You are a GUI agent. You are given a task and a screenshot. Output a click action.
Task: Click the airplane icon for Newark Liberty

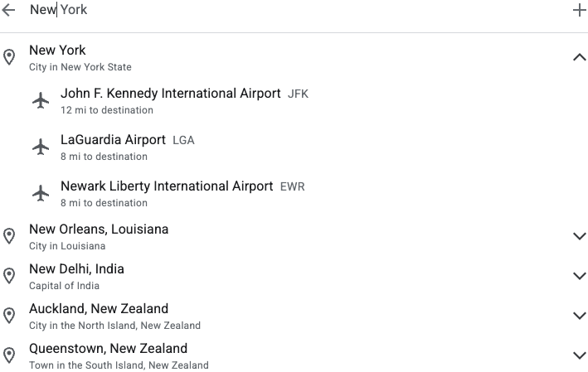pos(41,193)
